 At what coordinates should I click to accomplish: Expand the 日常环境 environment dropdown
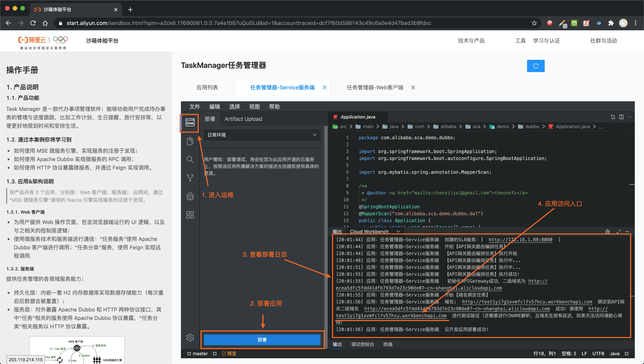coord(262,135)
